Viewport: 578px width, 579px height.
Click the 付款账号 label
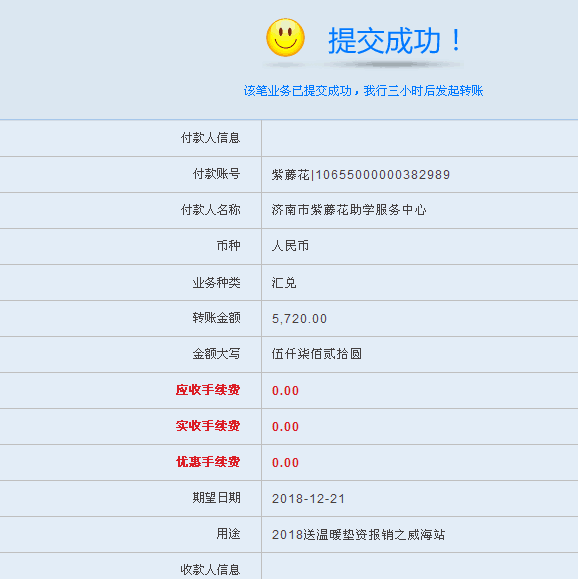pyautogui.click(x=216, y=174)
